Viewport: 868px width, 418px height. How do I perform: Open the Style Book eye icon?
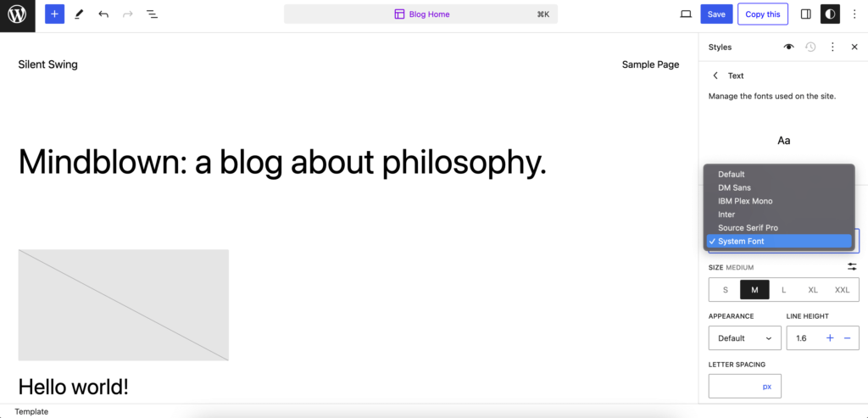788,47
